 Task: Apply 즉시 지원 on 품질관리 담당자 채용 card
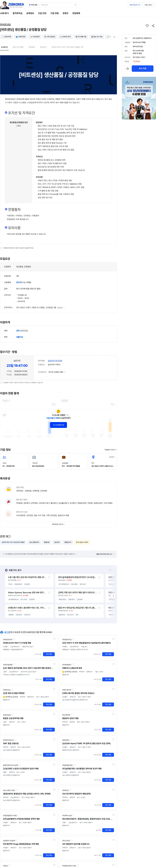coord(108,730)
